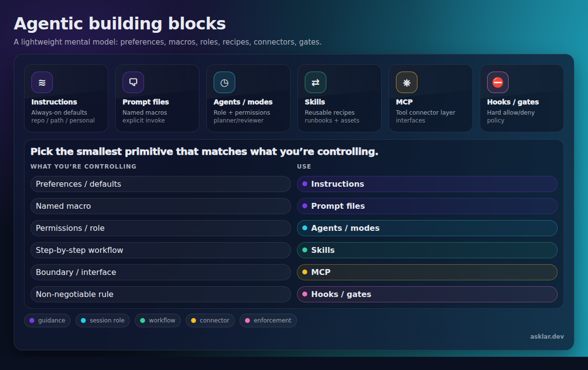Screen dimensions: 588x370
Task: Select the Agents / modes clock icon
Action: (x=224, y=82)
